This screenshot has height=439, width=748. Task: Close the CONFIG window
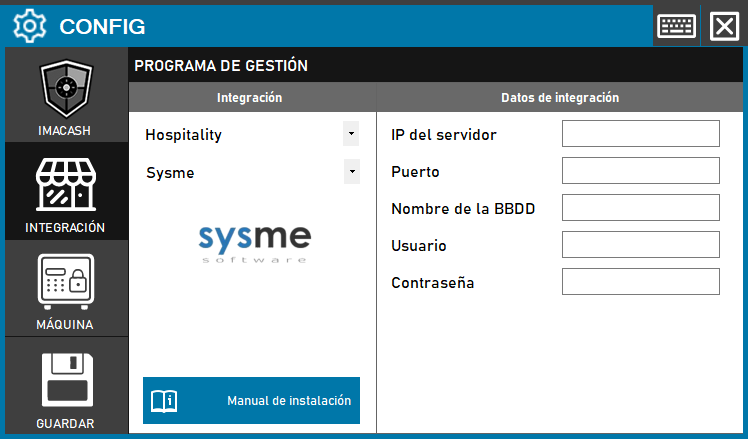pos(723,25)
